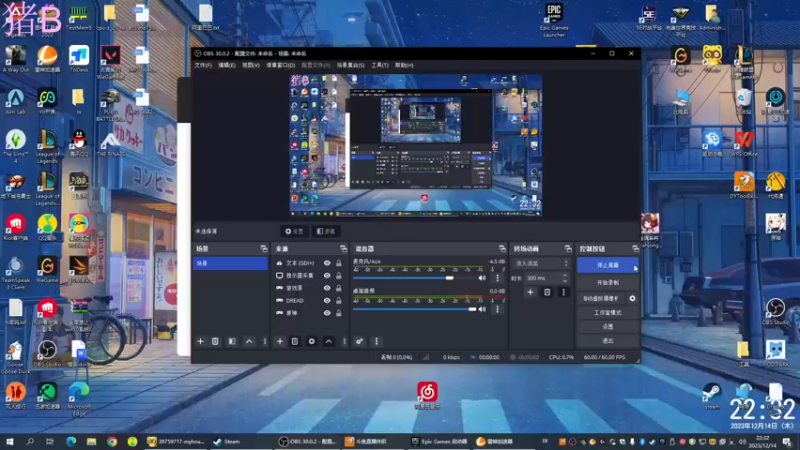Click the OBS preview canvas
Image resolution: width=800 pixels, height=450 pixels.
(x=416, y=145)
